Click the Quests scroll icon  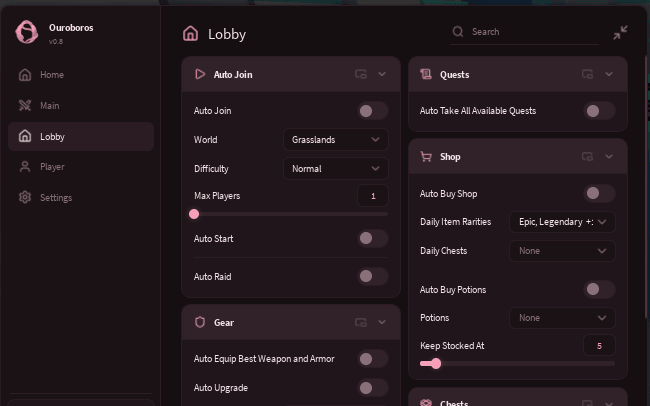(426, 74)
